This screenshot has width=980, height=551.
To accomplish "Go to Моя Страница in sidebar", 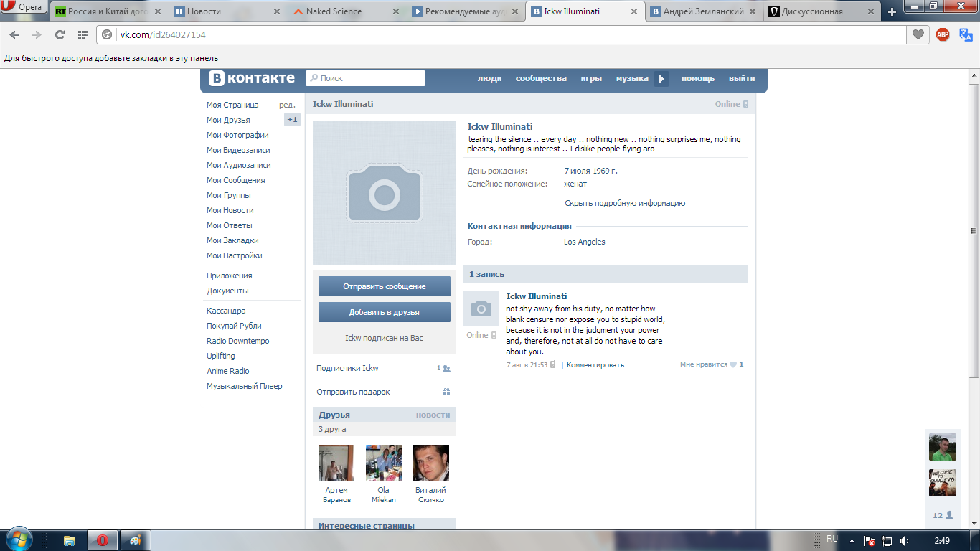I will pyautogui.click(x=232, y=105).
